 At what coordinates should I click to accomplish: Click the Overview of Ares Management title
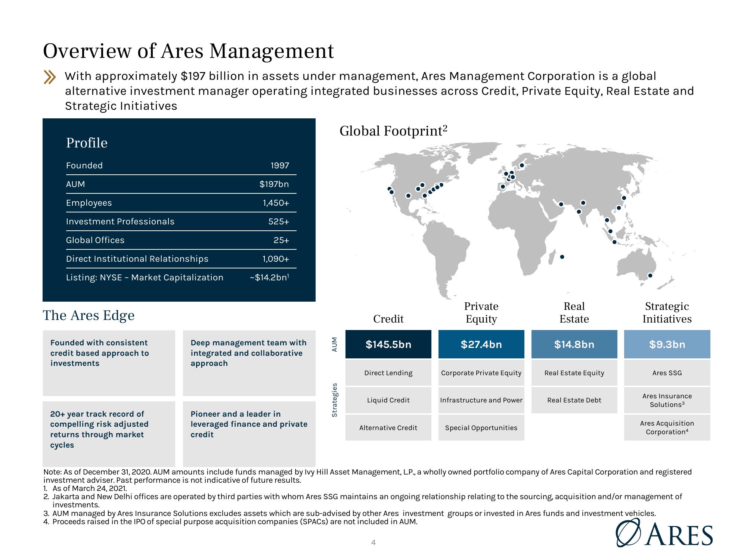point(188,51)
